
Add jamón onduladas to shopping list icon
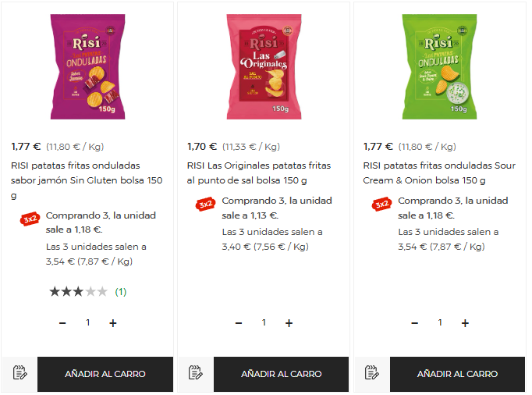click(x=20, y=374)
